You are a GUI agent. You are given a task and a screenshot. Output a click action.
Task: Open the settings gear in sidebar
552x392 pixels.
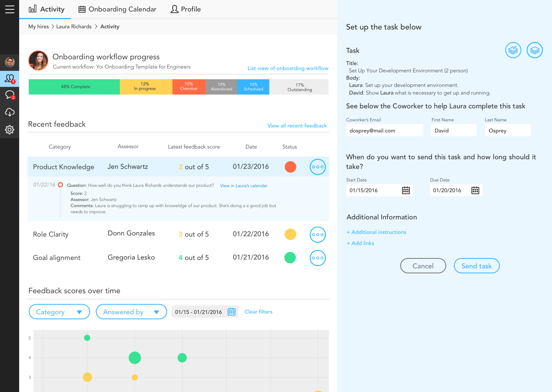point(9,130)
